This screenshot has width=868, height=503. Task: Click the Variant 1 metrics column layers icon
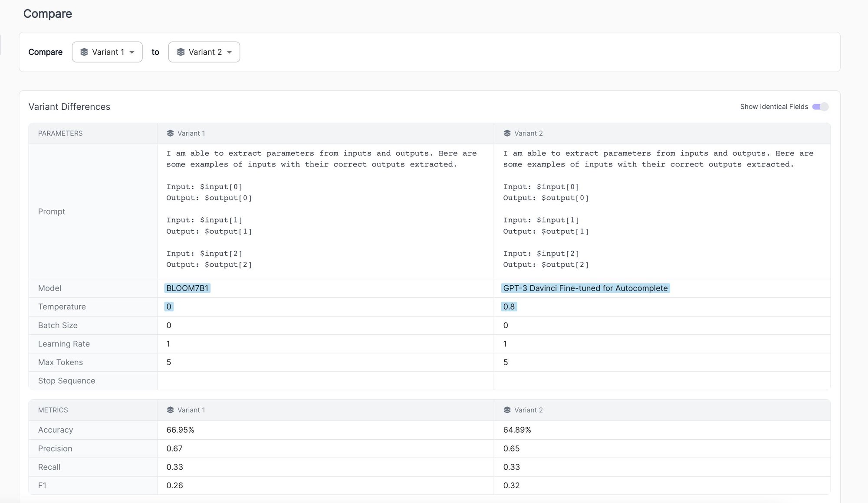coord(170,410)
